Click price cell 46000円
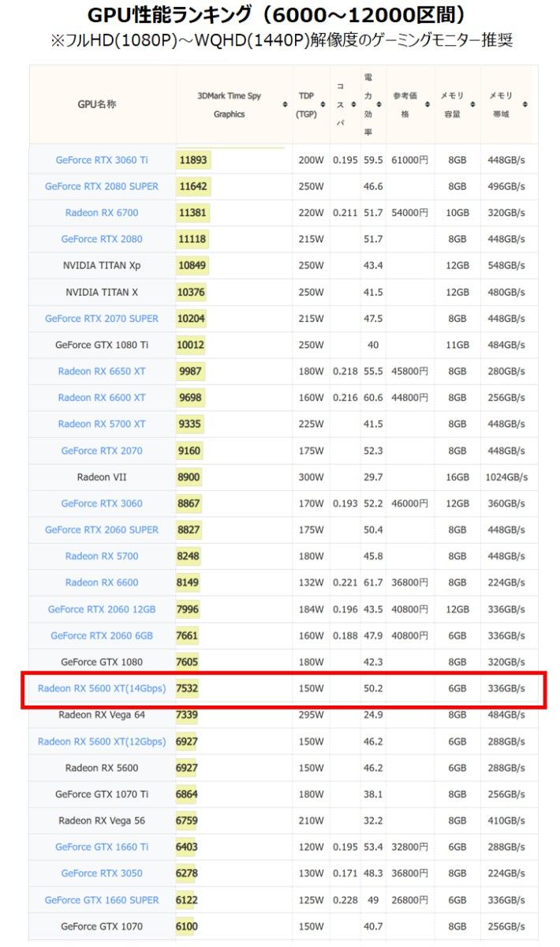 pyautogui.click(x=409, y=503)
